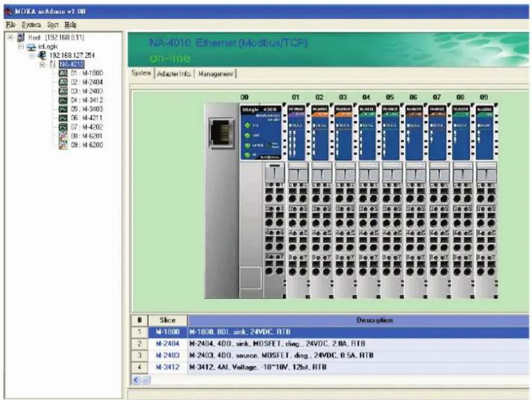Click the 192.168.127.254 device icon

click(42, 56)
